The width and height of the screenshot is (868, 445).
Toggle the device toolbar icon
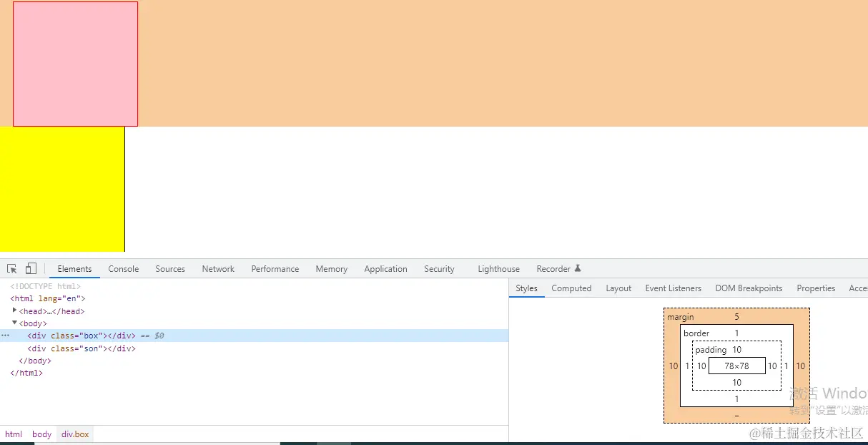pos(31,269)
